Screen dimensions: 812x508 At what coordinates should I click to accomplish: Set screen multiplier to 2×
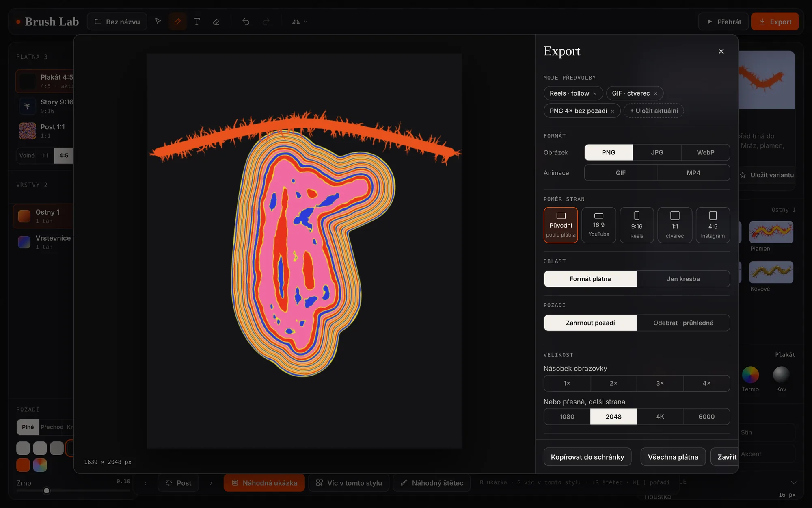[x=613, y=383]
